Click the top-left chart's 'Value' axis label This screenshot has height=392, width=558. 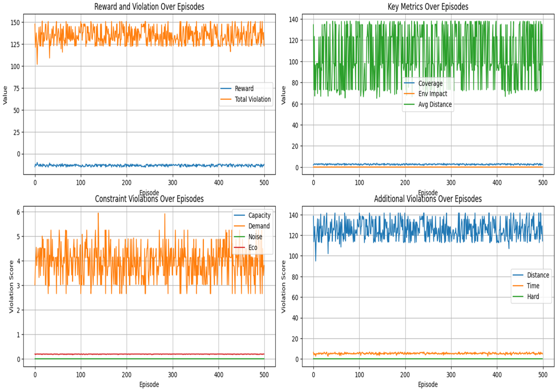click(5, 95)
